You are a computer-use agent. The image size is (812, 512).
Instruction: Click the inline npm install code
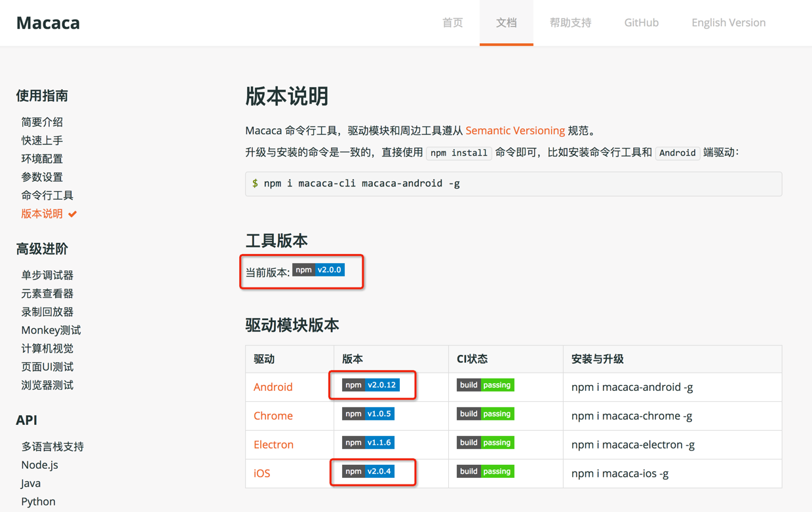pos(459,153)
